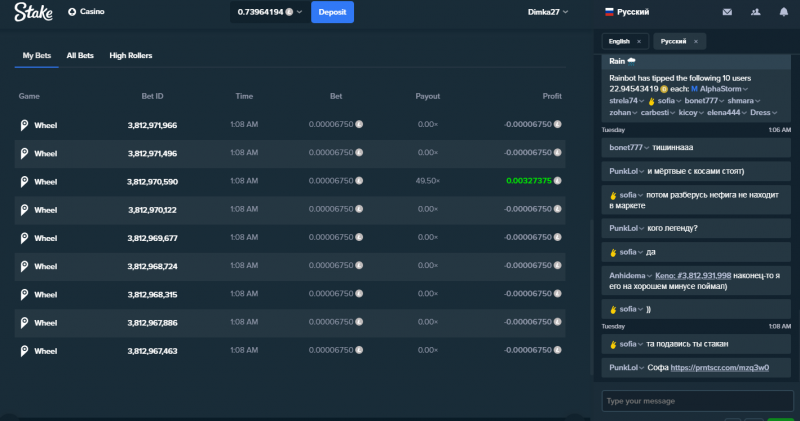
Task: Click the rain cloud icon in chat
Action: pos(632,61)
